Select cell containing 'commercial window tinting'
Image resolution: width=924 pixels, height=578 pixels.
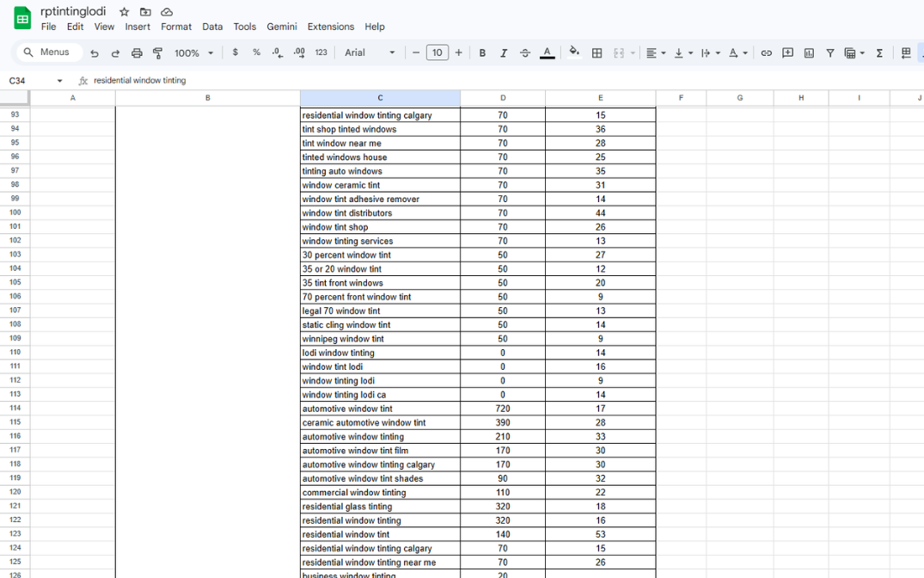[x=380, y=493]
